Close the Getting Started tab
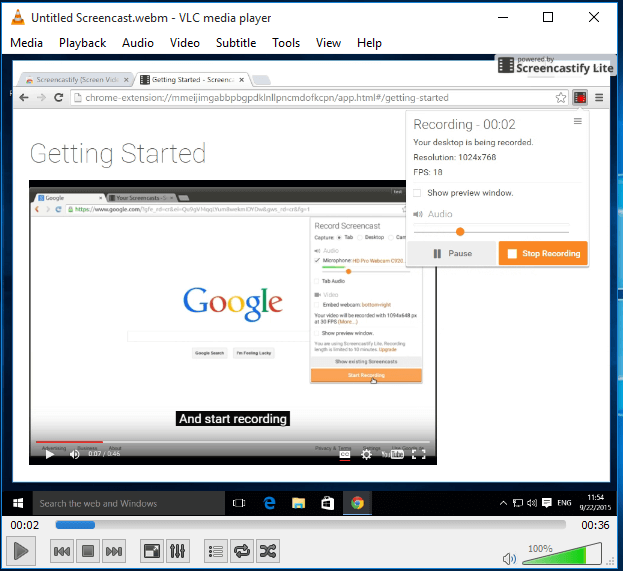This screenshot has height=571, width=623. [241, 80]
